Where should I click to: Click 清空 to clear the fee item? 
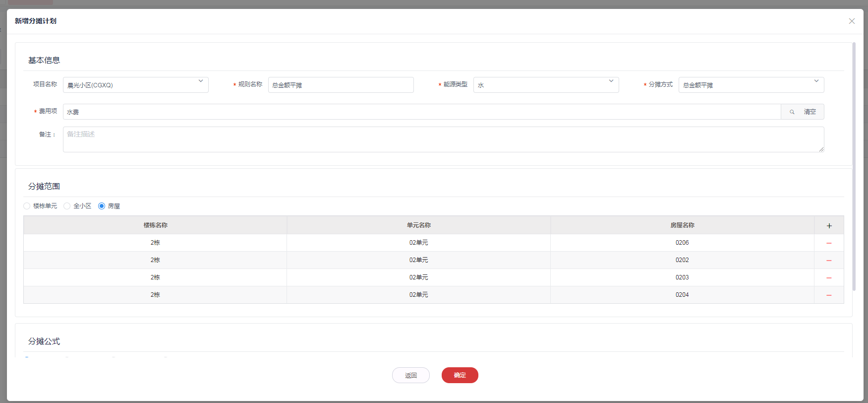810,112
